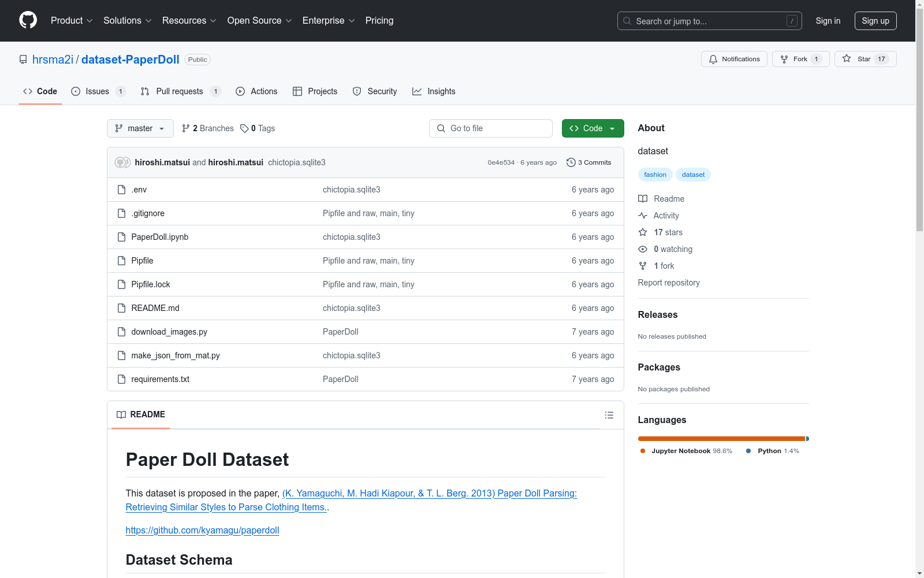This screenshot has width=924, height=578.
Task: Click the watching eye icon
Action: 643,249
